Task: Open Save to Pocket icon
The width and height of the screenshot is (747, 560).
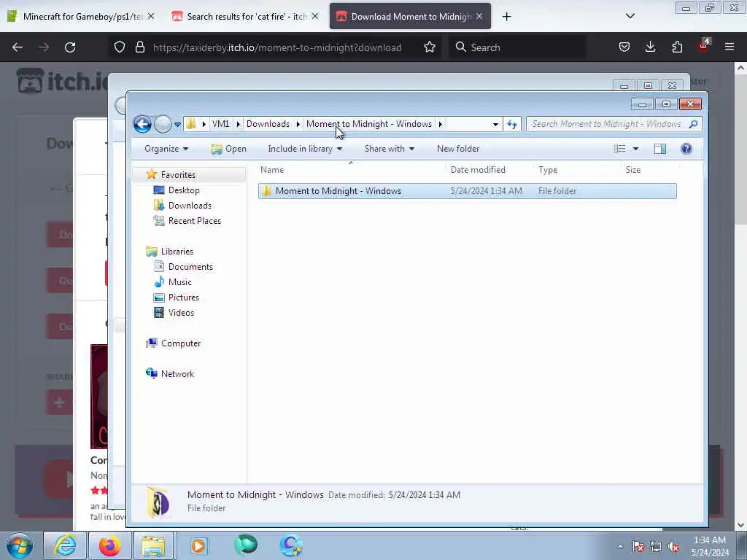Action: (624, 47)
